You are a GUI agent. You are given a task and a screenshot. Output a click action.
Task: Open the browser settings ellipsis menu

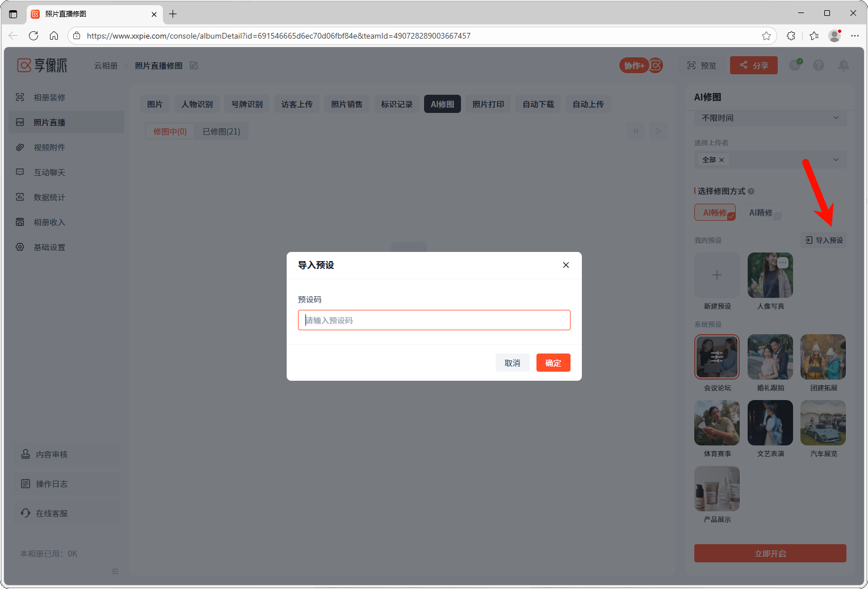854,36
